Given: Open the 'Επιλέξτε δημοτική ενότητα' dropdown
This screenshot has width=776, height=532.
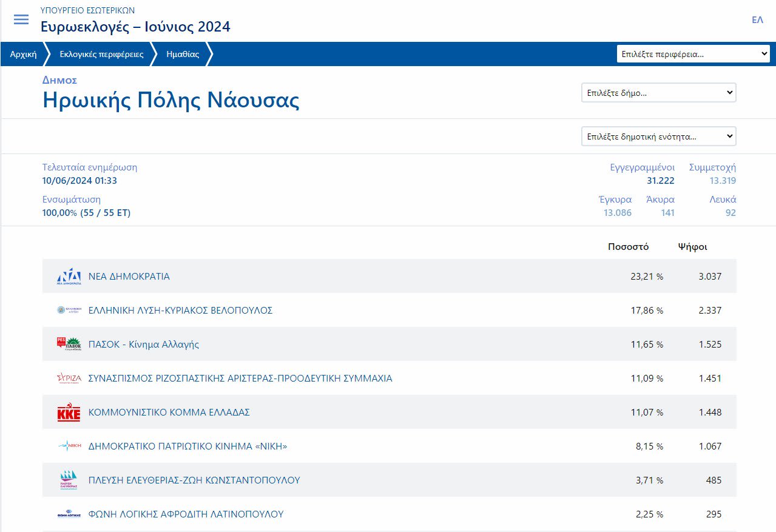Looking at the screenshot, I should click(x=658, y=136).
